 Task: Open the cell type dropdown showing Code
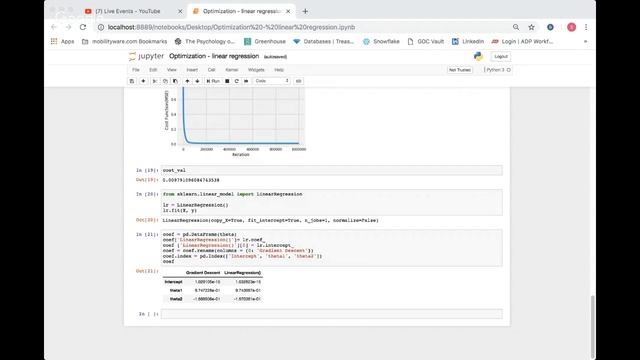(272, 81)
